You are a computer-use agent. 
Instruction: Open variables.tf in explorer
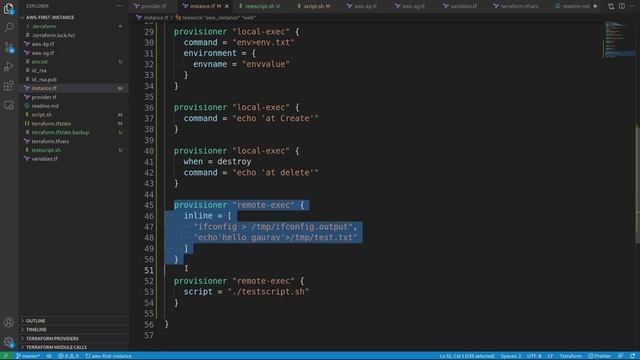click(44, 159)
